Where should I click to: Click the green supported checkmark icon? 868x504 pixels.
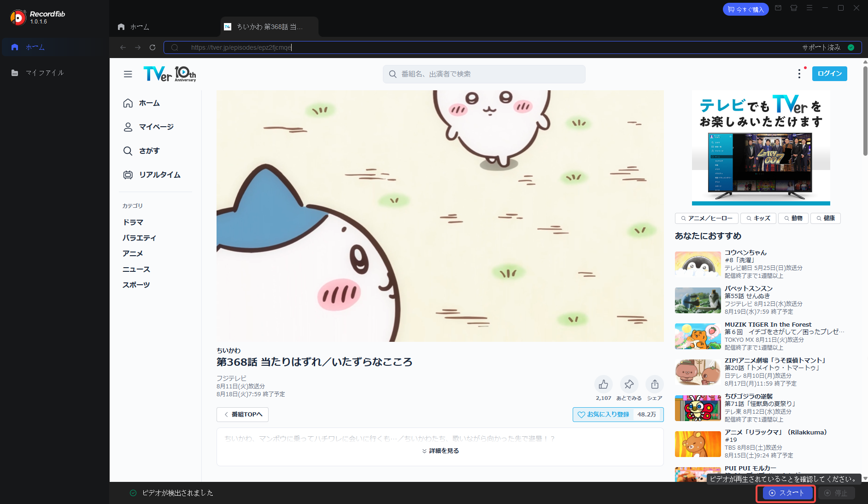pyautogui.click(x=851, y=47)
